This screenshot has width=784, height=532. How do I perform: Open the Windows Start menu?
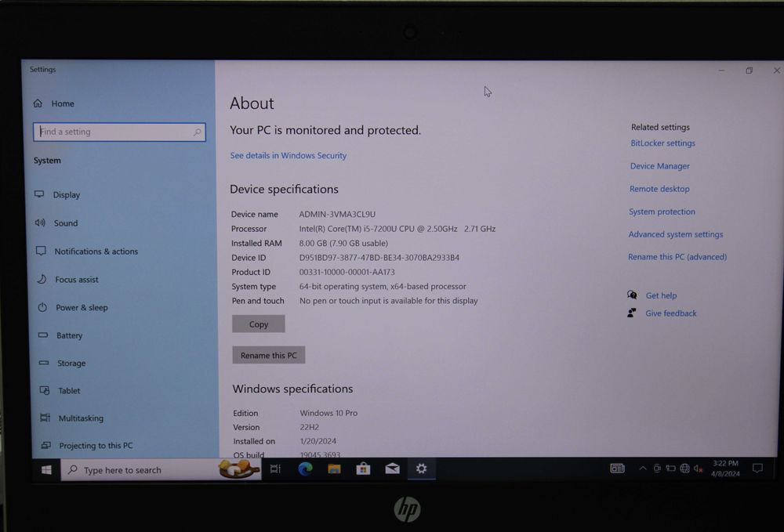pyautogui.click(x=46, y=469)
